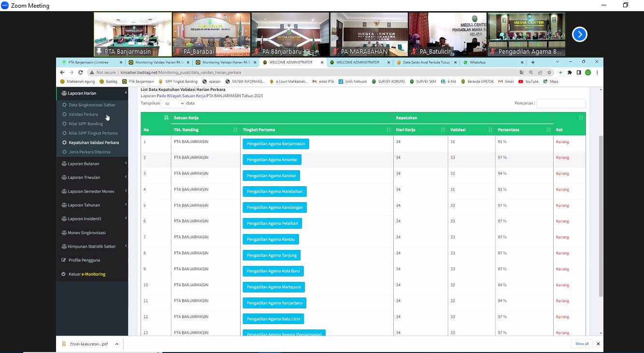Select Jenis Perkara Diterima sidebar option
Image resolution: width=644 pixels, height=353 pixels.
tap(89, 152)
